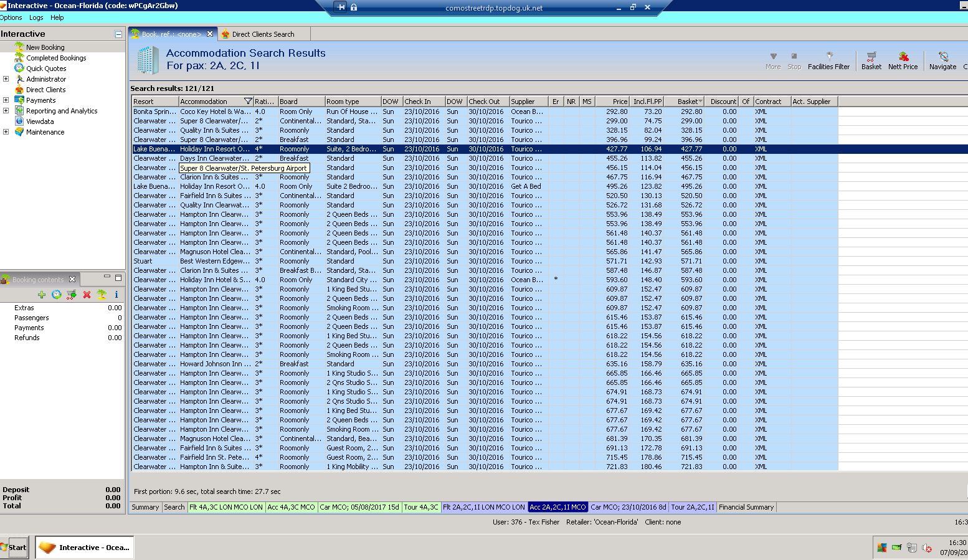Select the Coco Key Hotel result row
Viewport: 968px width, 560px height.
[x=215, y=112]
